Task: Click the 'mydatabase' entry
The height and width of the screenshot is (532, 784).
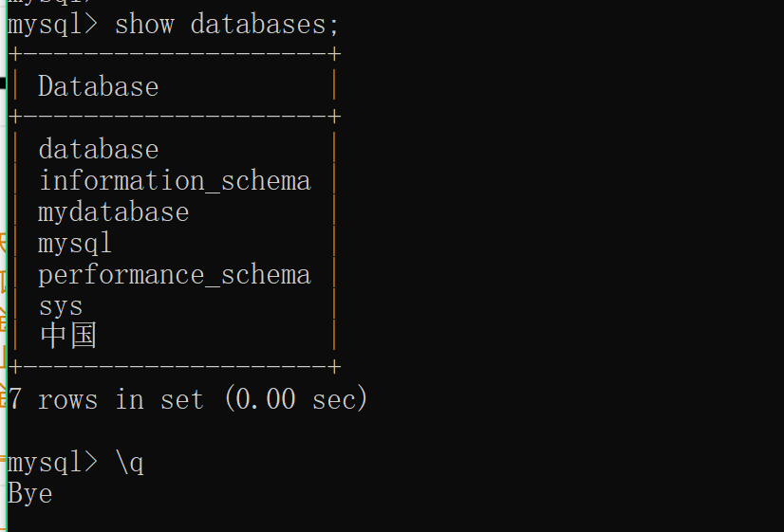Action: tap(114, 212)
